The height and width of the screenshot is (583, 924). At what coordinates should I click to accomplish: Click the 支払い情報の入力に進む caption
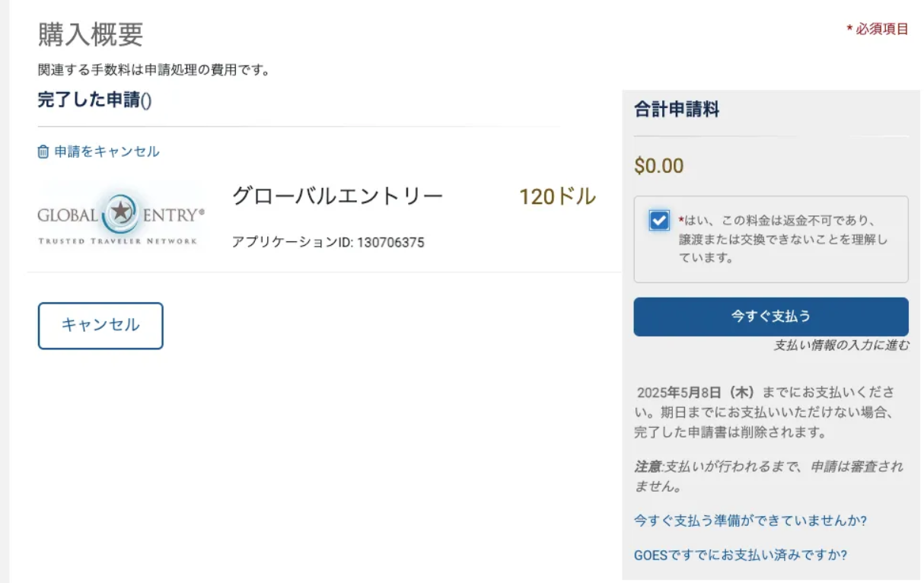pos(841,345)
